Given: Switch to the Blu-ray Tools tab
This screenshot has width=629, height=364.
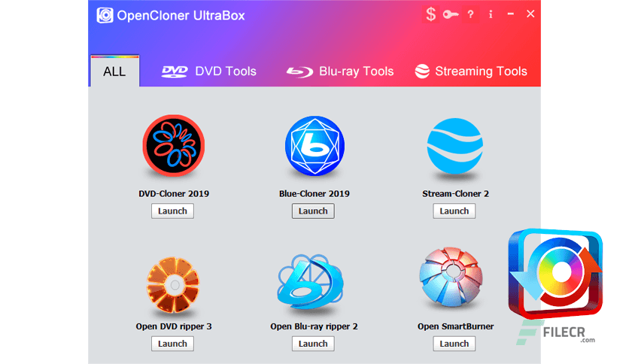Looking at the screenshot, I should [340, 71].
